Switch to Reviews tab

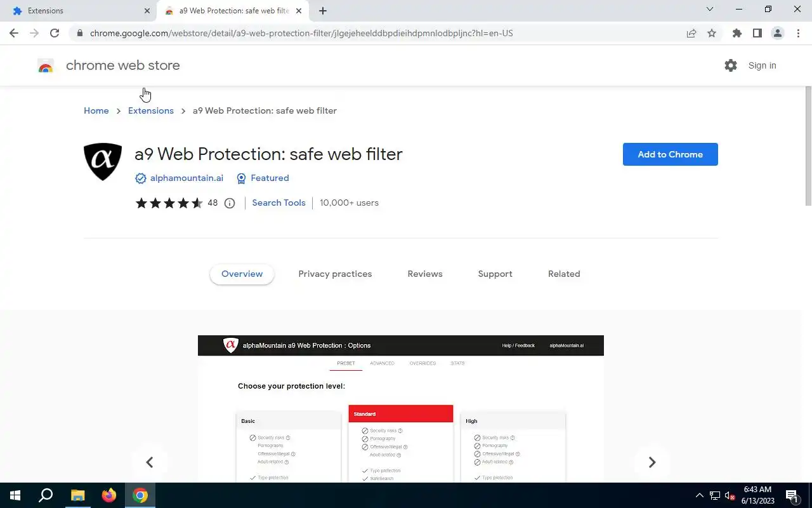(425, 274)
